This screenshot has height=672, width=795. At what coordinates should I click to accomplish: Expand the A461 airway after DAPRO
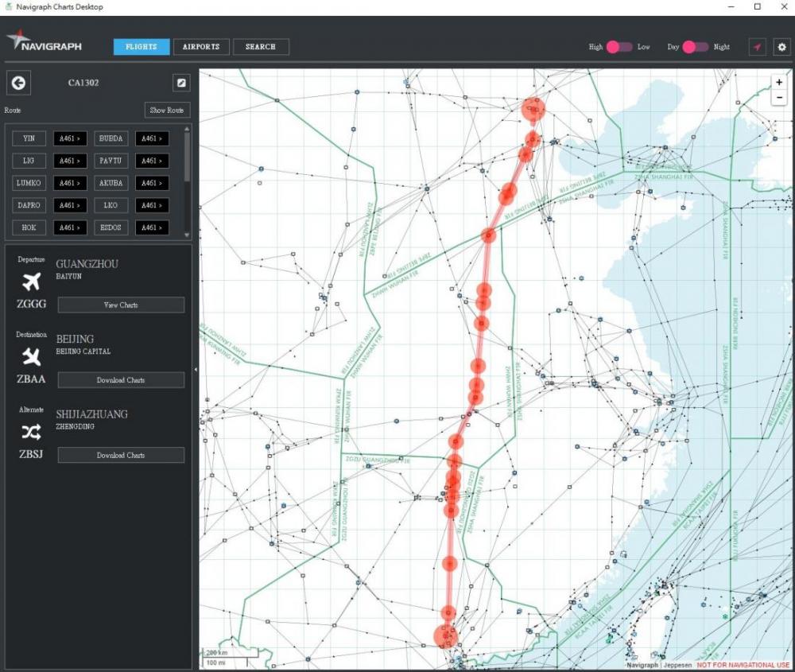click(70, 205)
